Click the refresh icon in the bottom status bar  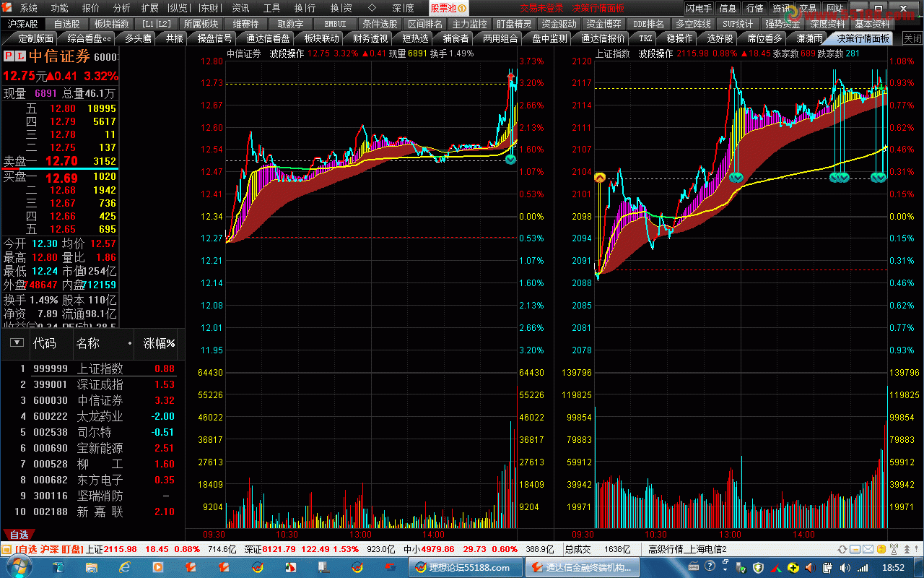(843, 550)
